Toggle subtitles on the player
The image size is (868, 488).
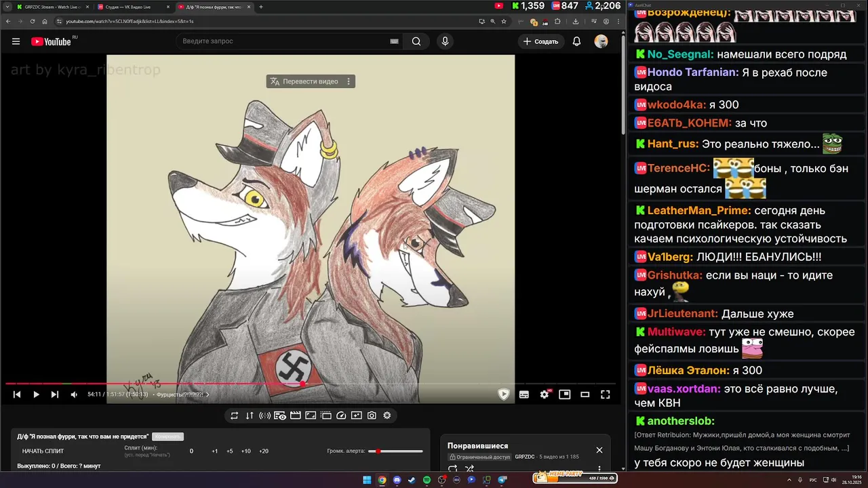524,394
